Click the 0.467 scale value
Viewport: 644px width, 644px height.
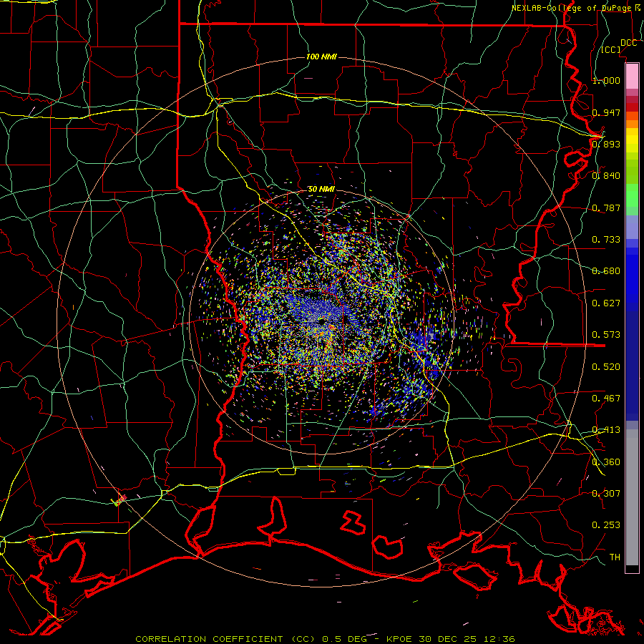tap(606, 399)
